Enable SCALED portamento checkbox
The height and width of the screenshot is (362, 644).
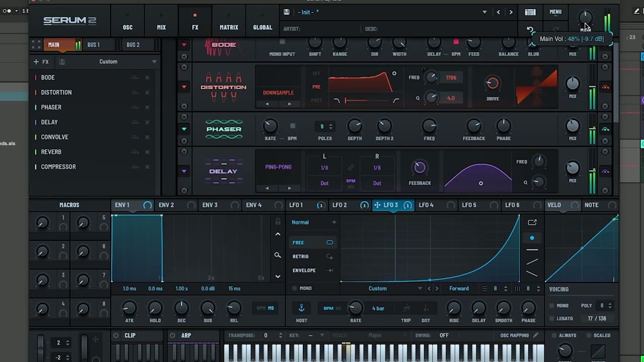pyautogui.click(x=589, y=335)
